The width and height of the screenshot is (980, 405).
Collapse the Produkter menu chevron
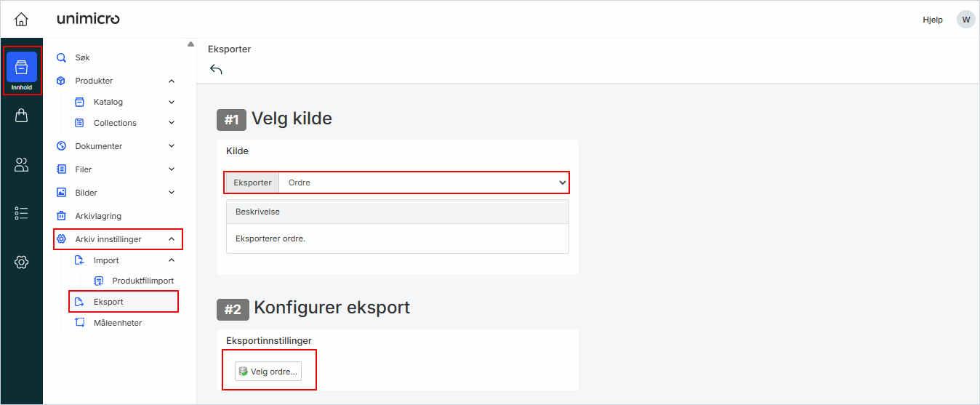tap(172, 81)
